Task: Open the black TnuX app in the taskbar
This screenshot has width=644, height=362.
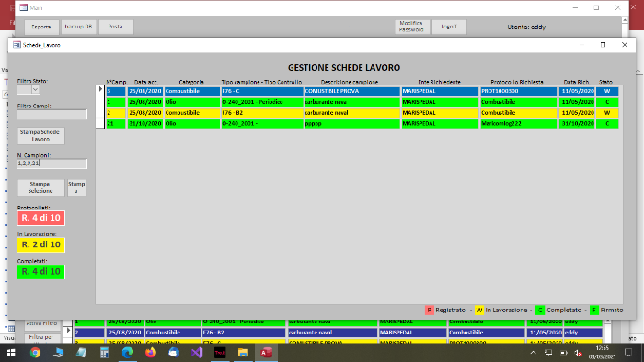Action: pos(220,353)
